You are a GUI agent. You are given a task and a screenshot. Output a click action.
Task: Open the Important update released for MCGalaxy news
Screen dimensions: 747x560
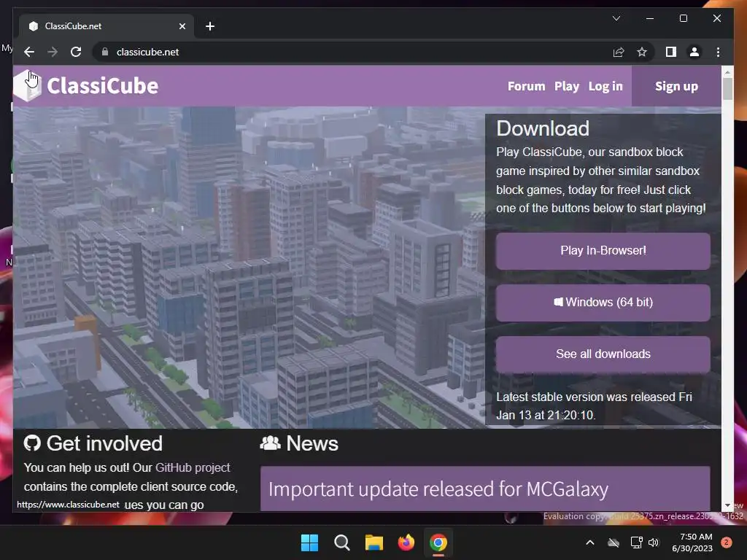(x=438, y=489)
